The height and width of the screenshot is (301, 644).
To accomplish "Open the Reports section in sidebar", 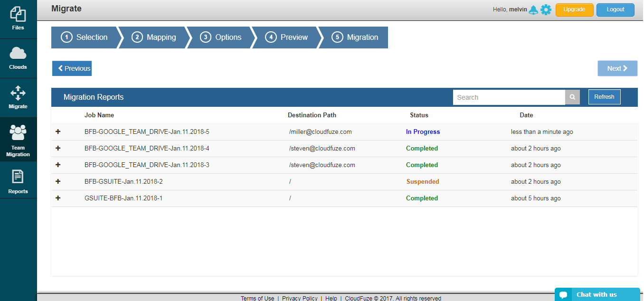I will (x=18, y=180).
